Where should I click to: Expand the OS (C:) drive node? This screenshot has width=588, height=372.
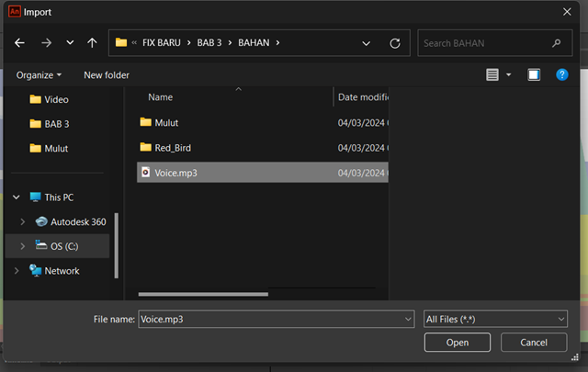click(22, 246)
